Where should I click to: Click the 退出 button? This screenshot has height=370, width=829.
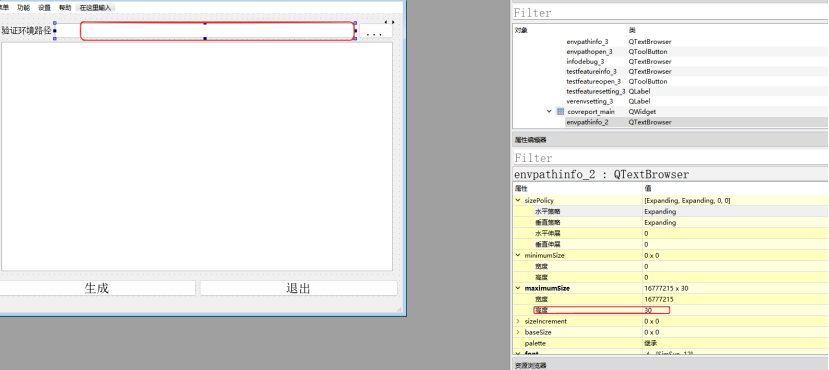[298, 288]
